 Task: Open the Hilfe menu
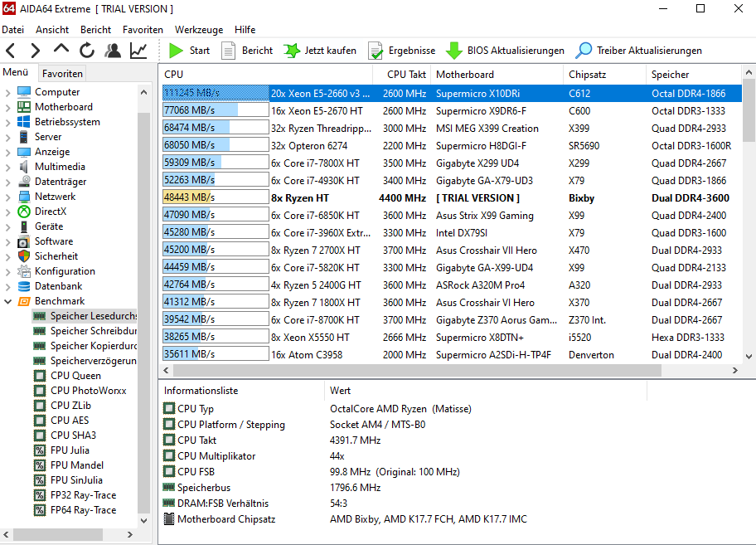[x=245, y=29]
